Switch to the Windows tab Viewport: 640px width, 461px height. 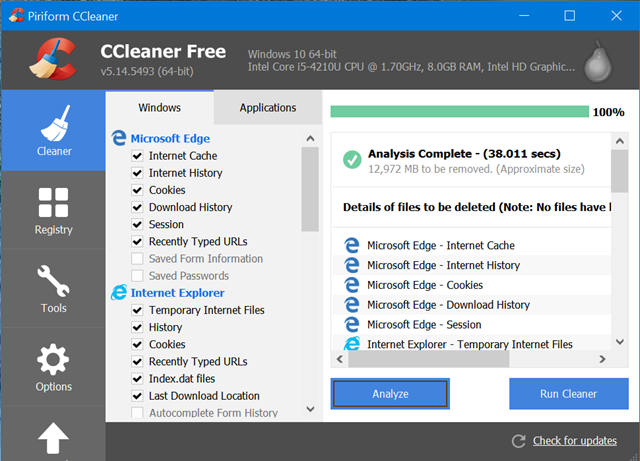160,107
